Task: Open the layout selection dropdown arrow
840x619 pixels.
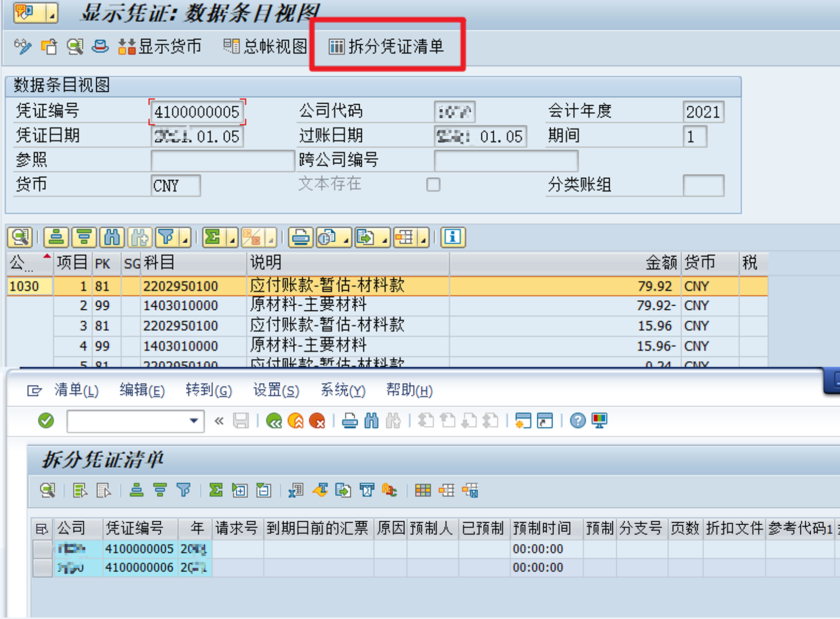Action: click(423, 242)
